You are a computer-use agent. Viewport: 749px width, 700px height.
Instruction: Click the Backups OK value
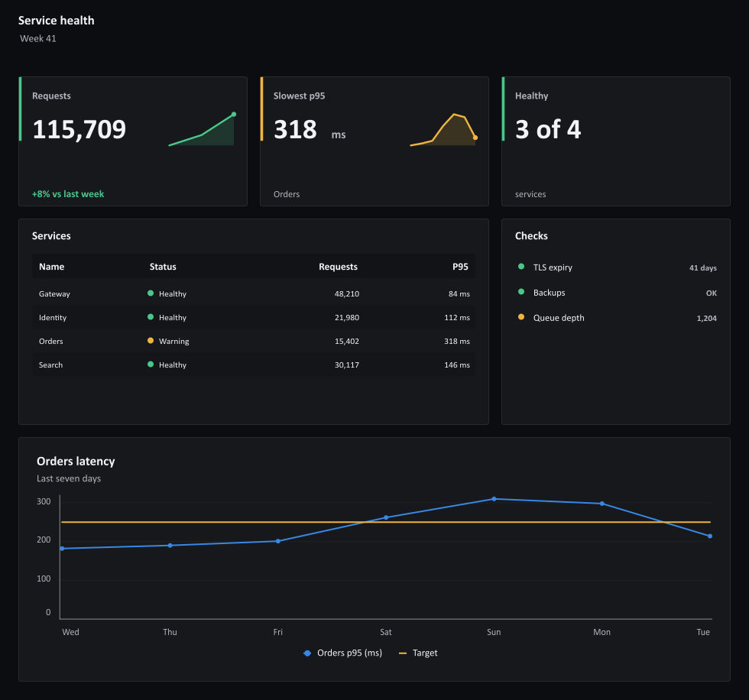click(712, 293)
